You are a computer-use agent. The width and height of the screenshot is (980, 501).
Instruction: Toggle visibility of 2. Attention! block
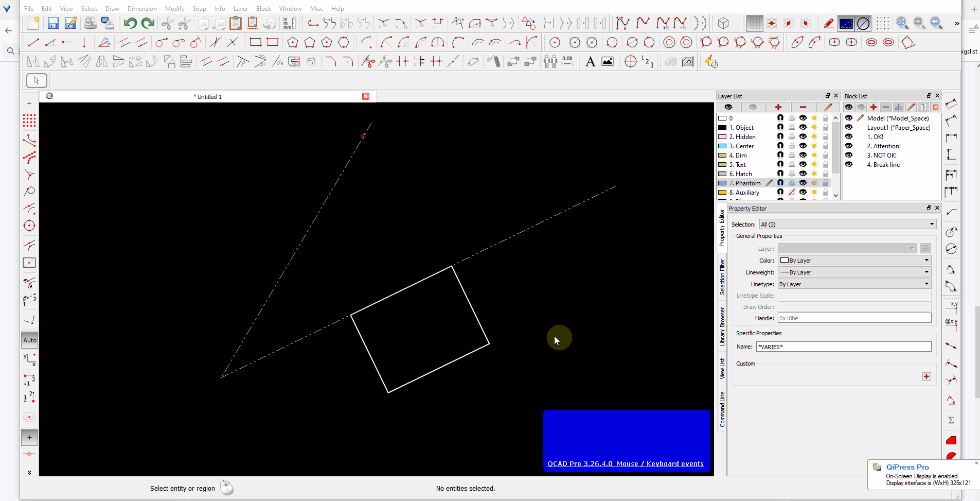[x=849, y=146]
